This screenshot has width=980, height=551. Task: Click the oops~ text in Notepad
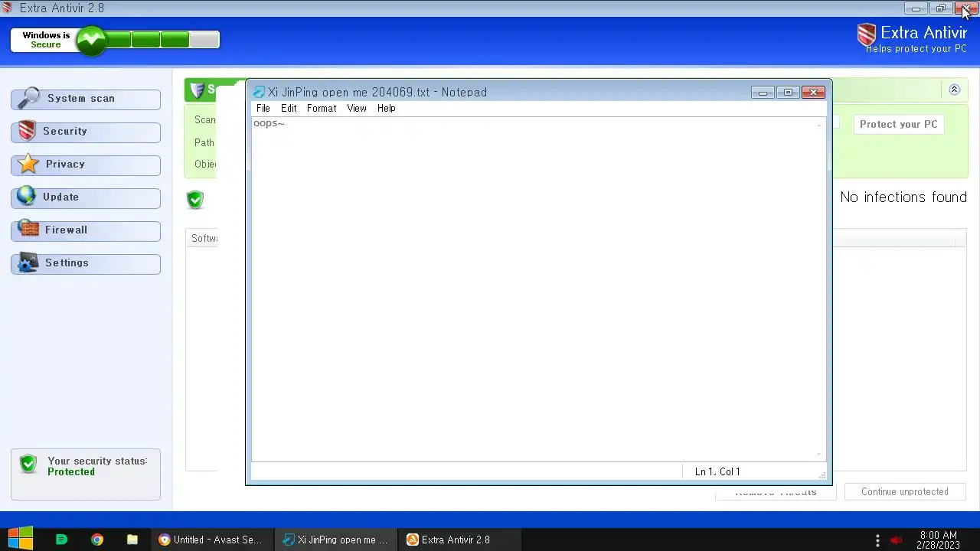point(269,123)
